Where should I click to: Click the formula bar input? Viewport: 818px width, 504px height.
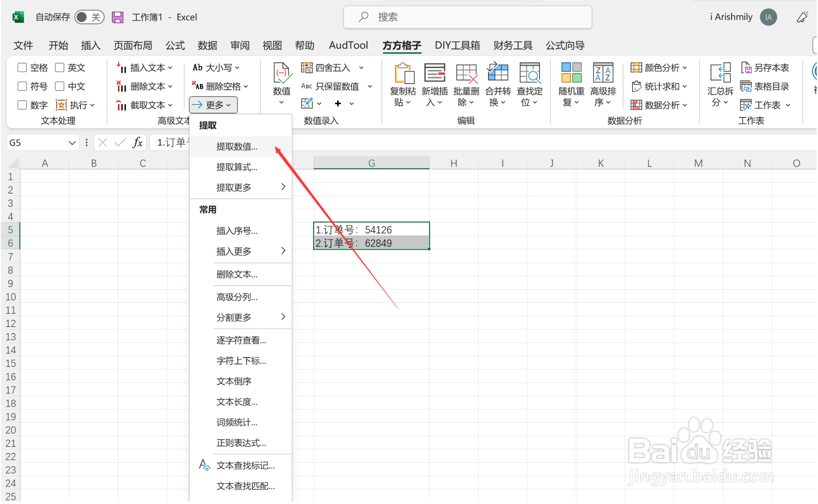[483, 142]
